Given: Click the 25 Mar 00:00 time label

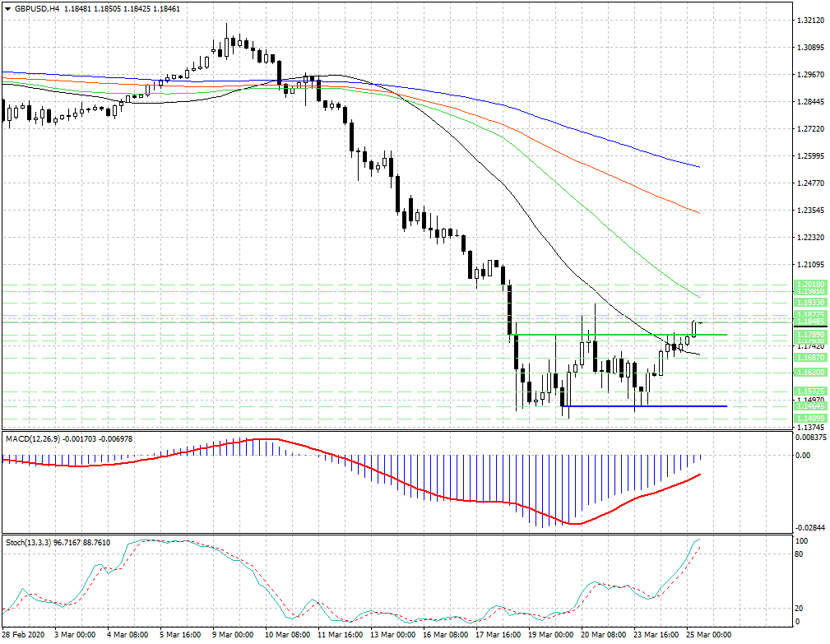Looking at the screenshot, I should point(709,634).
